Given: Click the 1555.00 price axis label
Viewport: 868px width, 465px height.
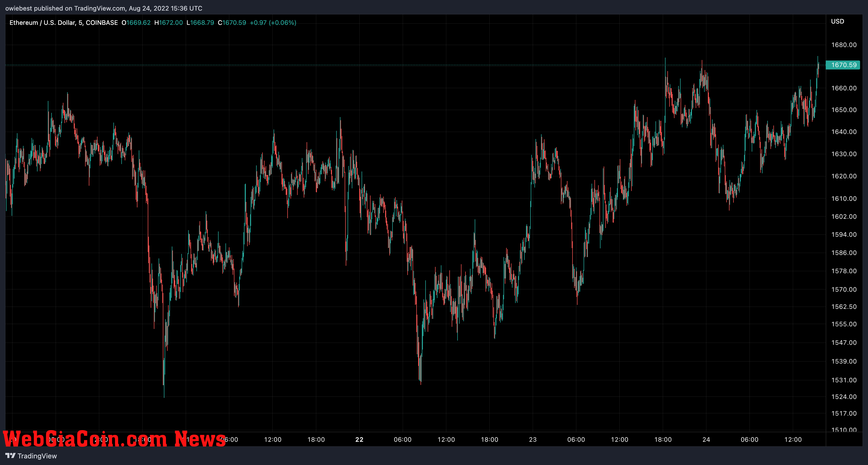Looking at the screenshot, I should (x=844, y=324).
